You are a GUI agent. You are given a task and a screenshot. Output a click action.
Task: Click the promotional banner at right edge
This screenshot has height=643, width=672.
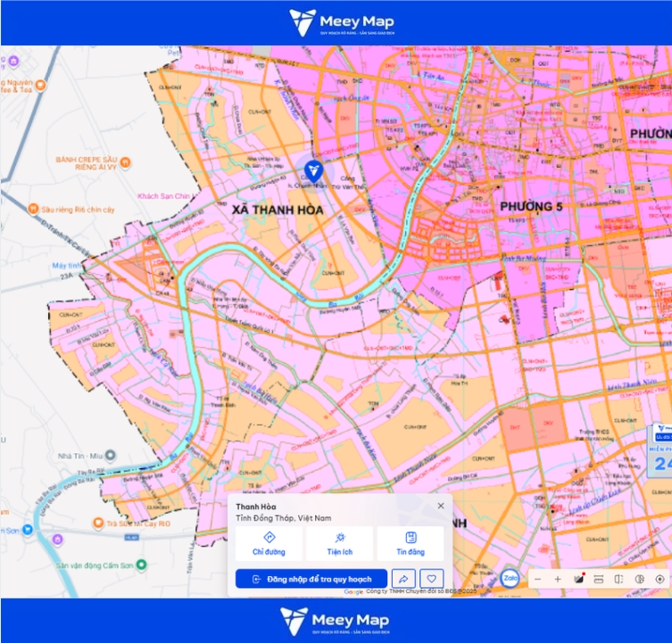tap(660, 449)
